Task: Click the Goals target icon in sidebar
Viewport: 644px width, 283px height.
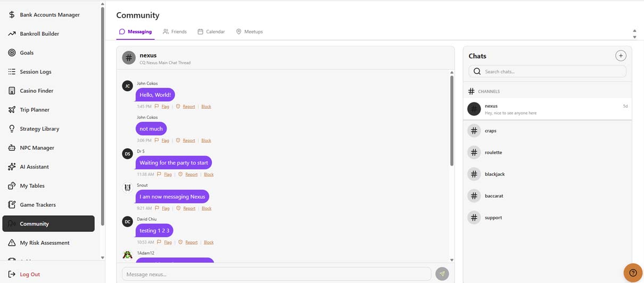Action: tap(12, 53)
